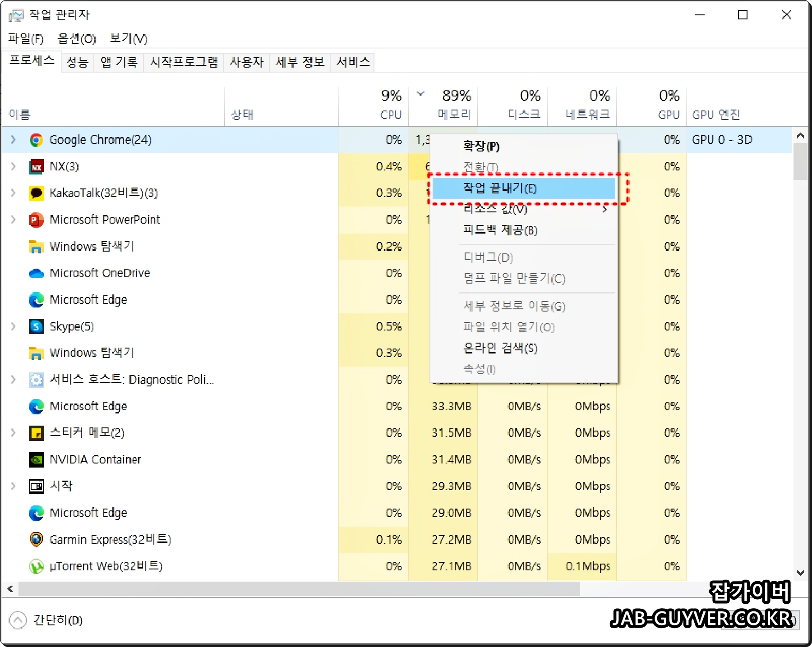812x647 pixels.
Task: Click the horizontal scrollbar left arrow
Action: [10, 589]
